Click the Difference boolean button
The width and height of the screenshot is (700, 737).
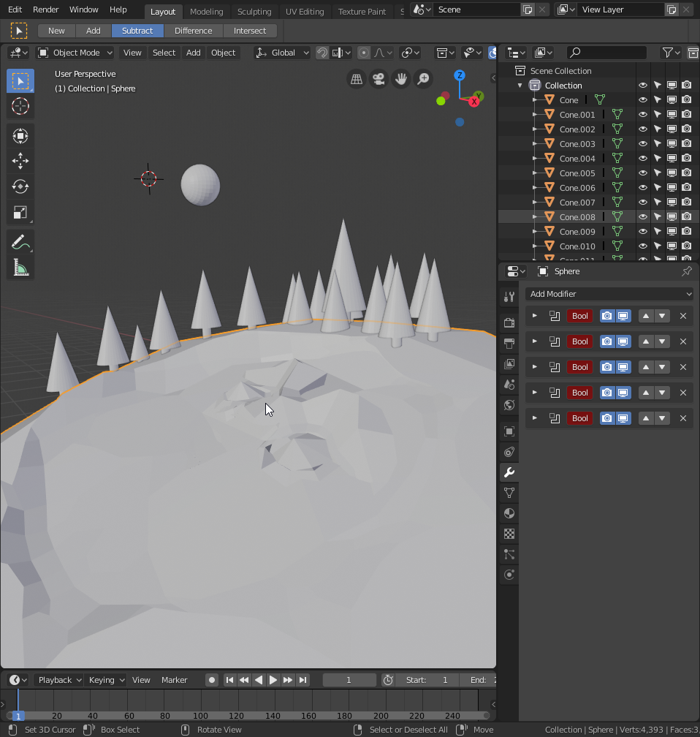point(193,30)
